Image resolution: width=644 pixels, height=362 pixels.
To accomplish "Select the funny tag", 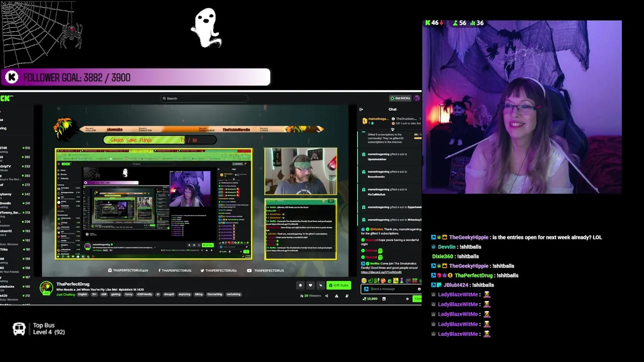I will pos(129,295).
